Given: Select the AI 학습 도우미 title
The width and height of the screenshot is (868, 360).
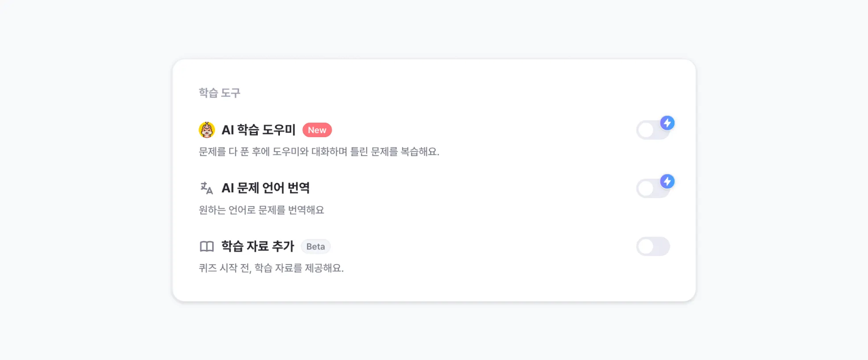Looking at the screenshot, I should click(258, 130).
